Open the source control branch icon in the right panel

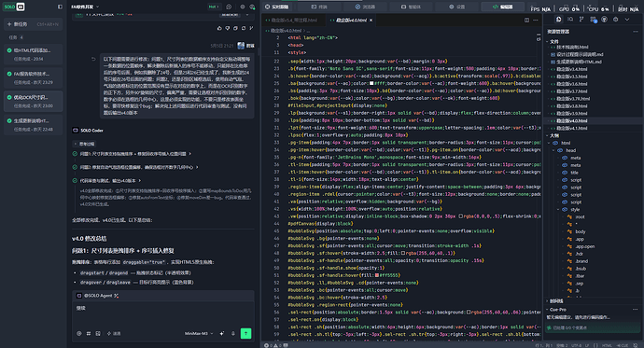tap(581, 20)
